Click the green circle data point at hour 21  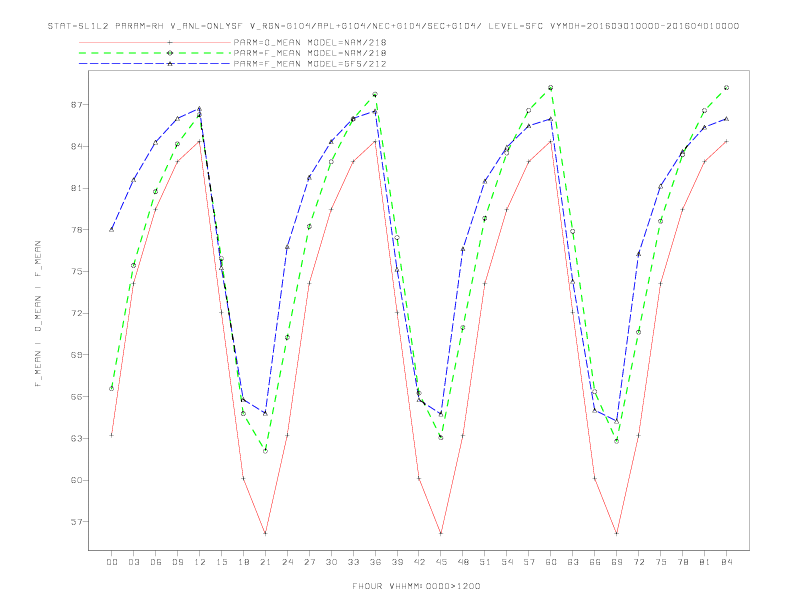265,451
